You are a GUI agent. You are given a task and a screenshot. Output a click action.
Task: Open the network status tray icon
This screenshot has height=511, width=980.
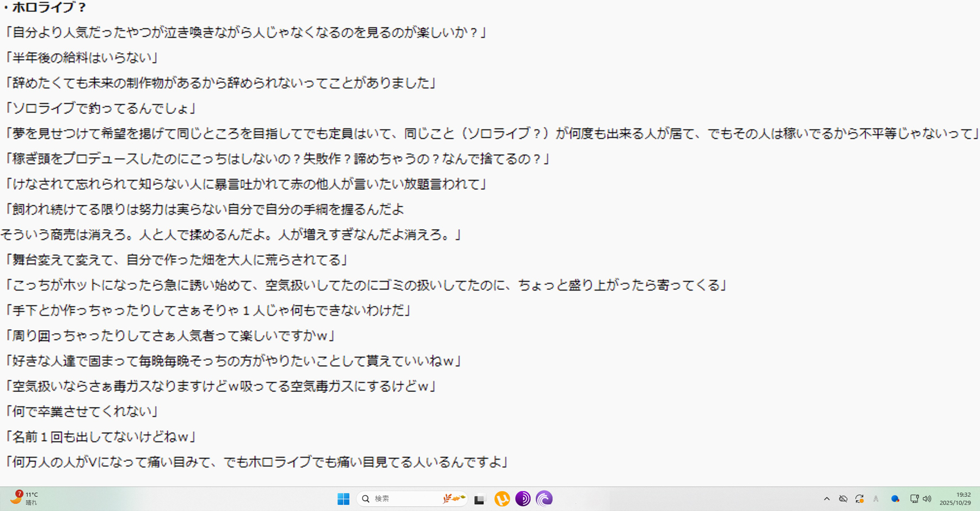pos(914,498)
